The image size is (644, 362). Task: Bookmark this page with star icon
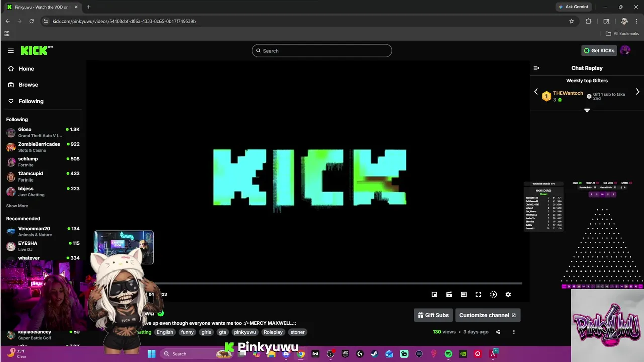572,21
